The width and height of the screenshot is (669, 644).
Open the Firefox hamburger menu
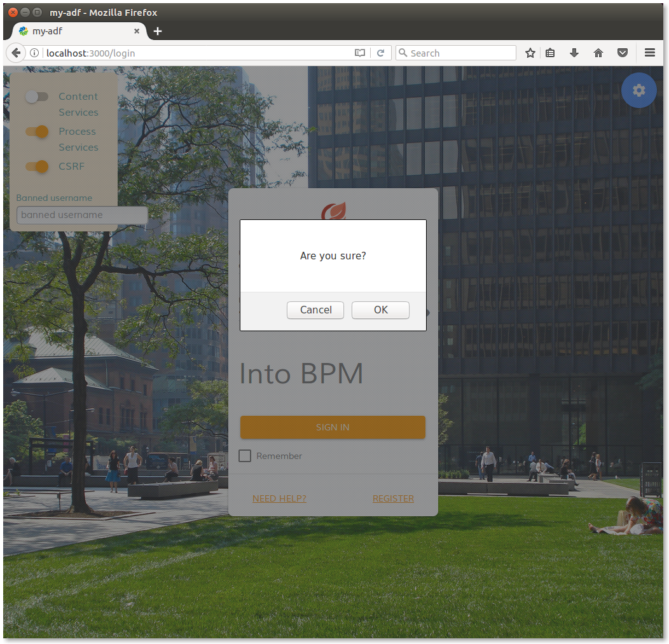tap(650, 53)
